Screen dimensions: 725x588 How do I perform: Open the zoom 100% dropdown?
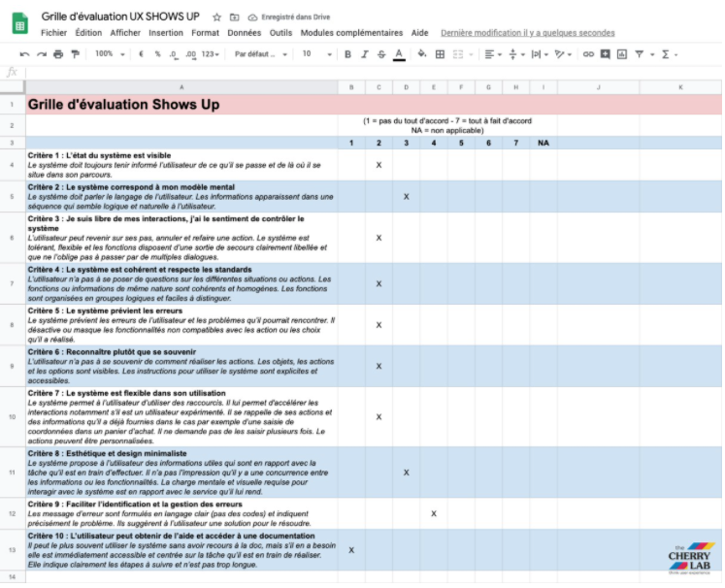pos(110,54)
